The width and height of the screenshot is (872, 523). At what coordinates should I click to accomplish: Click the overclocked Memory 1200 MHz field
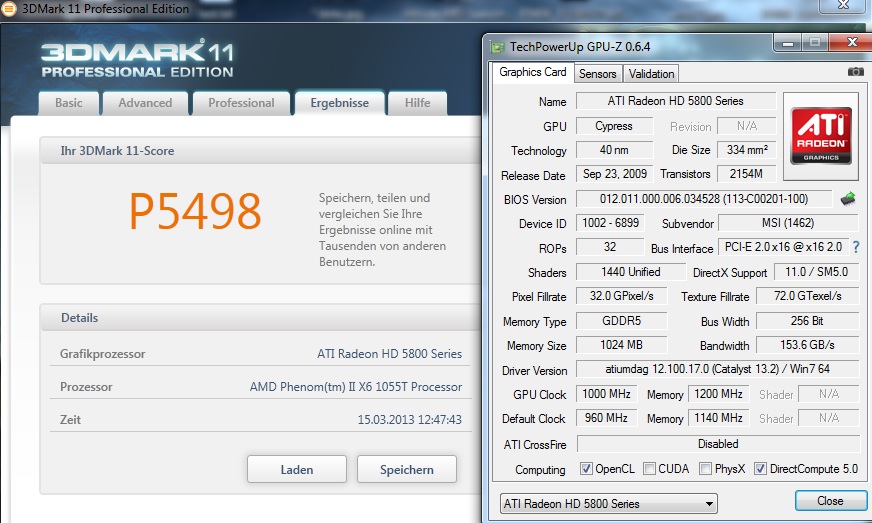719,394
